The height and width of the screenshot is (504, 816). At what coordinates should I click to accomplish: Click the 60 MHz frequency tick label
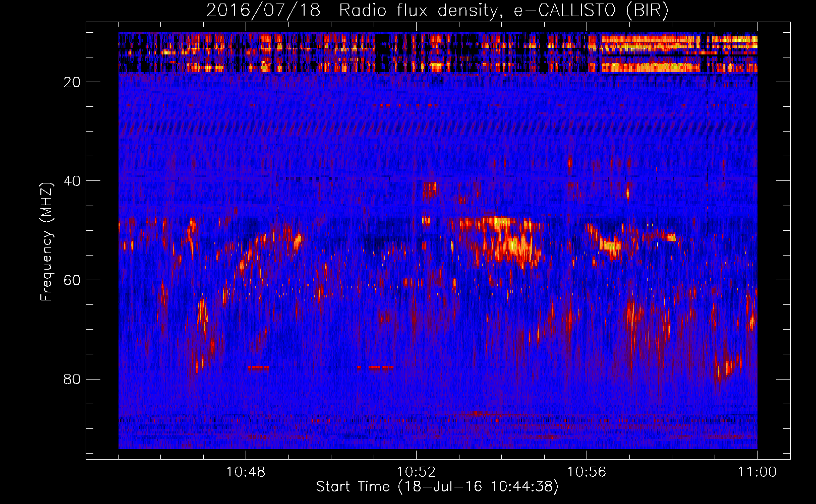coord(73,280)
